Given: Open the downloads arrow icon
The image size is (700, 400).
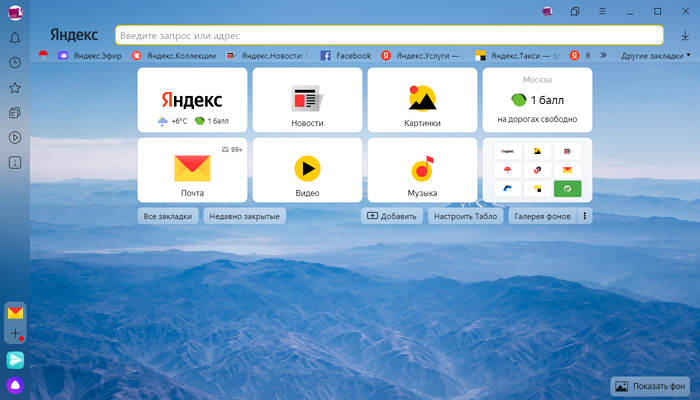Looking at the screenshot, I should [685, 36].
